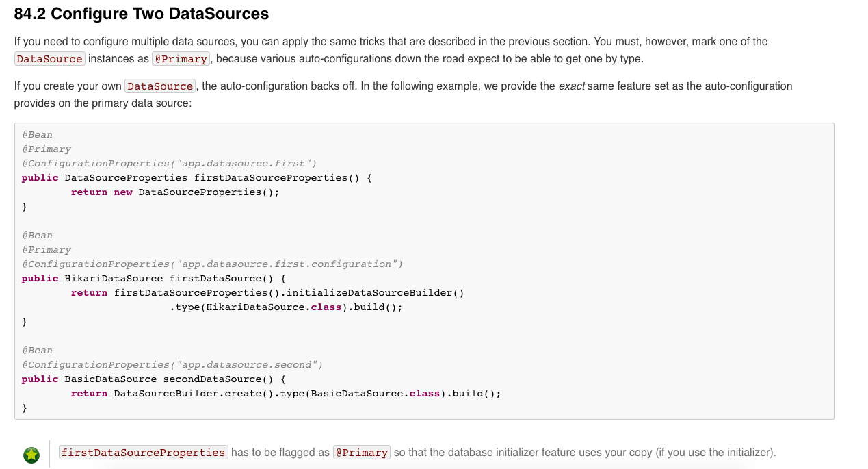Click the green star tip icon
The image size is (868, 469).
(x=31, y=455)
